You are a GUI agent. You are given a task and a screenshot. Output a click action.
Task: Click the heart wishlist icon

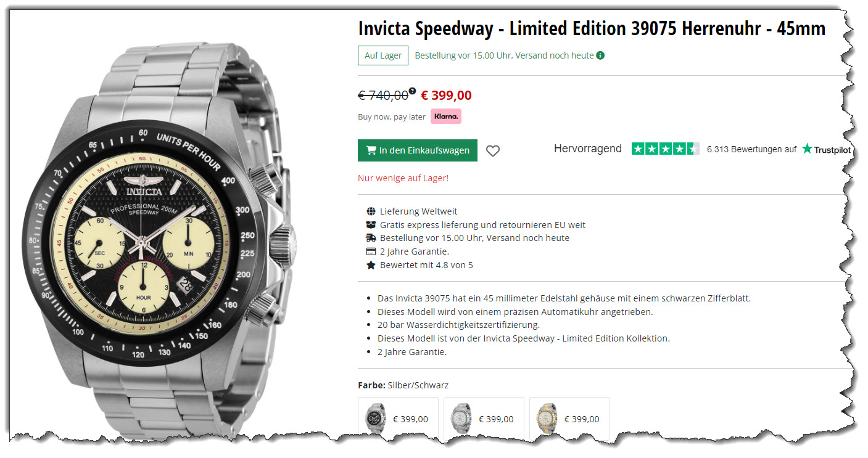coord(492,151)
